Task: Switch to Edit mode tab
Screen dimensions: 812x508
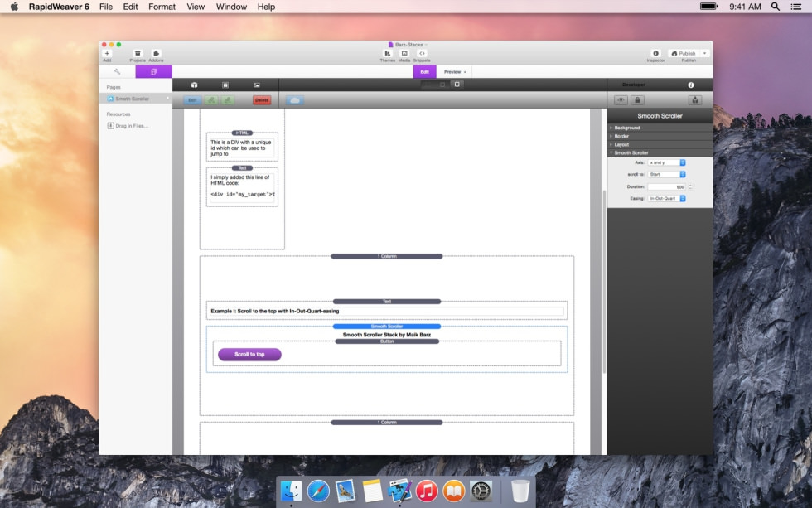Action: tap(424, 71)
